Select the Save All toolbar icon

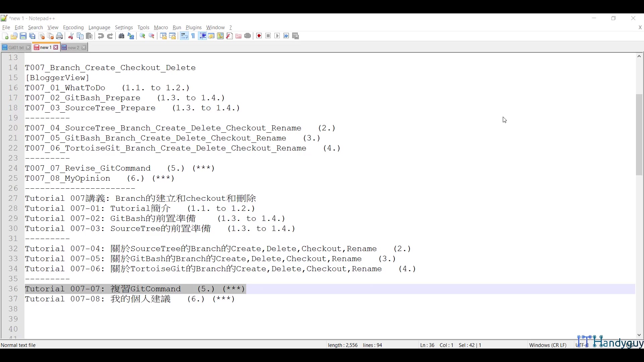[32, 36]
